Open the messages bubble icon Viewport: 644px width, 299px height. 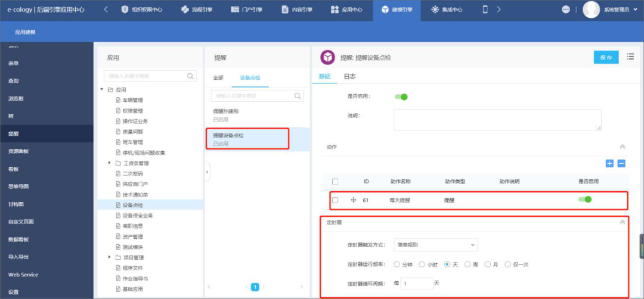[566, 10]
